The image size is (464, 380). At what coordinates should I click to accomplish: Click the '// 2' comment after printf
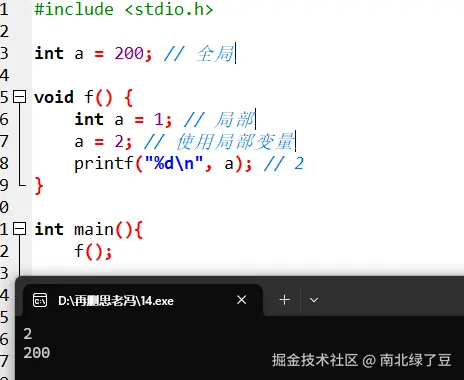coord(284,164)
